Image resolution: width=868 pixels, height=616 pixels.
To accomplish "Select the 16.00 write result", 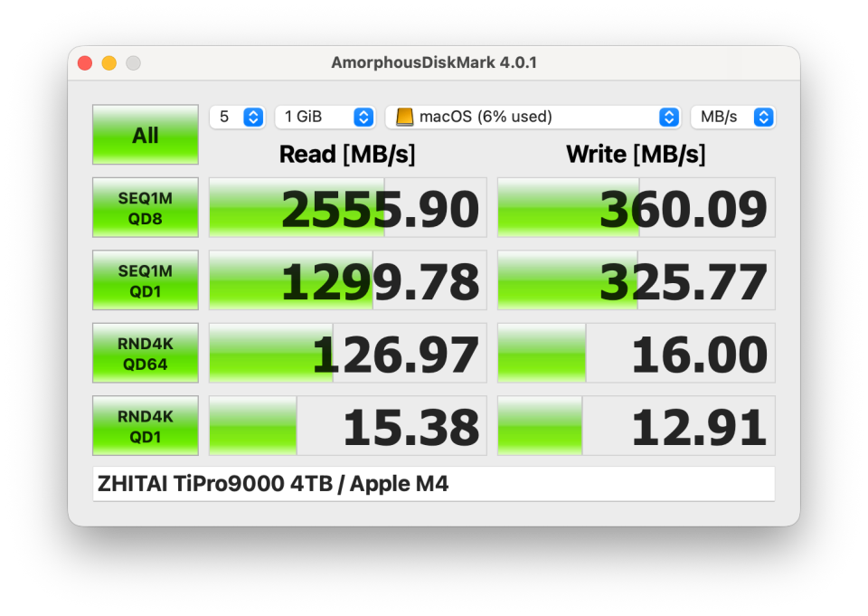I will click(x=636, y=354).
